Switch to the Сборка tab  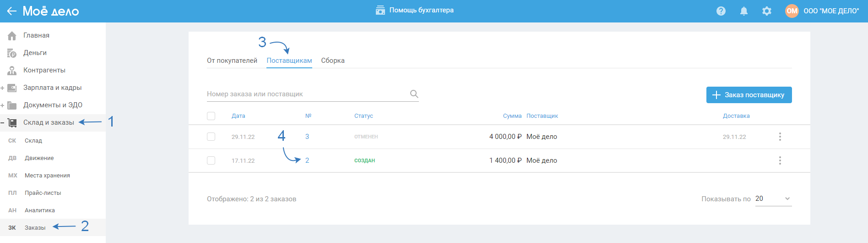[333, 61]
